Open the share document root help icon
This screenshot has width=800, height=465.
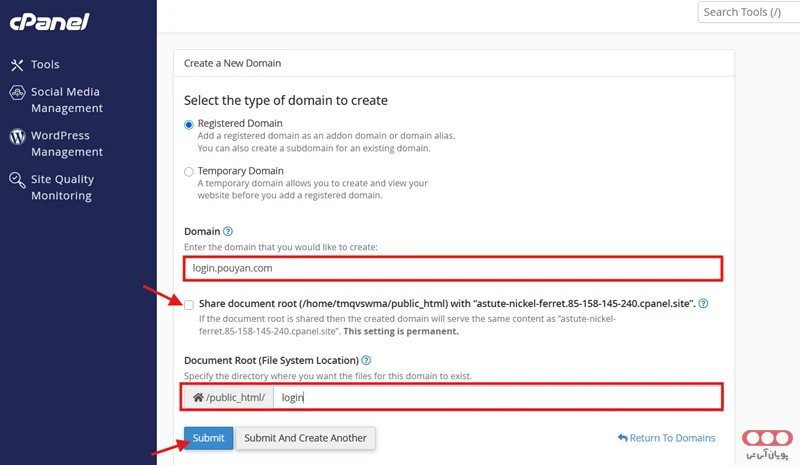(x=703, y=303)
